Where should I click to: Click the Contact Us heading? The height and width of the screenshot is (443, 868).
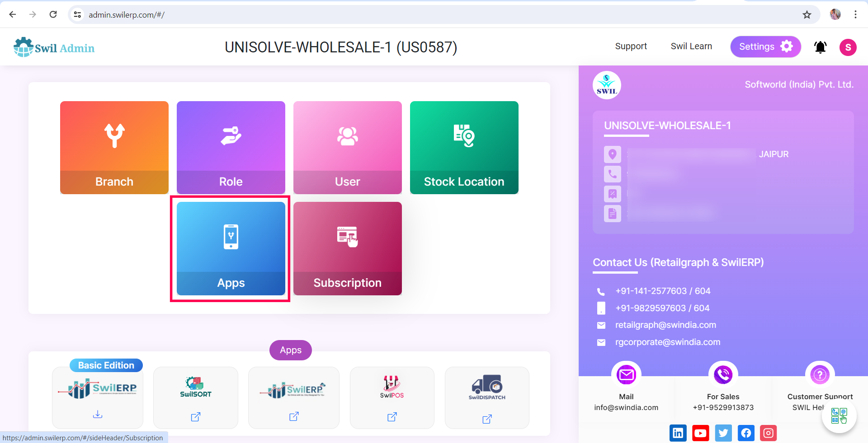point(678,262)
